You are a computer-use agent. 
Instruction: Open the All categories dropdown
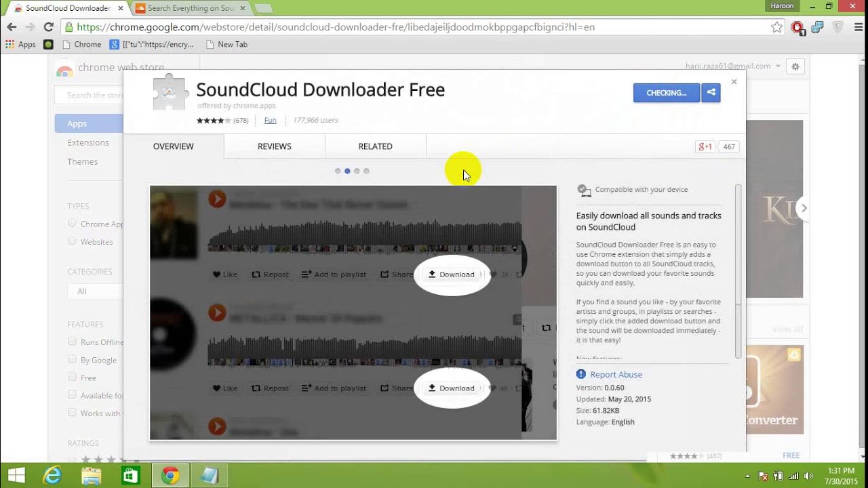point(95,291)
